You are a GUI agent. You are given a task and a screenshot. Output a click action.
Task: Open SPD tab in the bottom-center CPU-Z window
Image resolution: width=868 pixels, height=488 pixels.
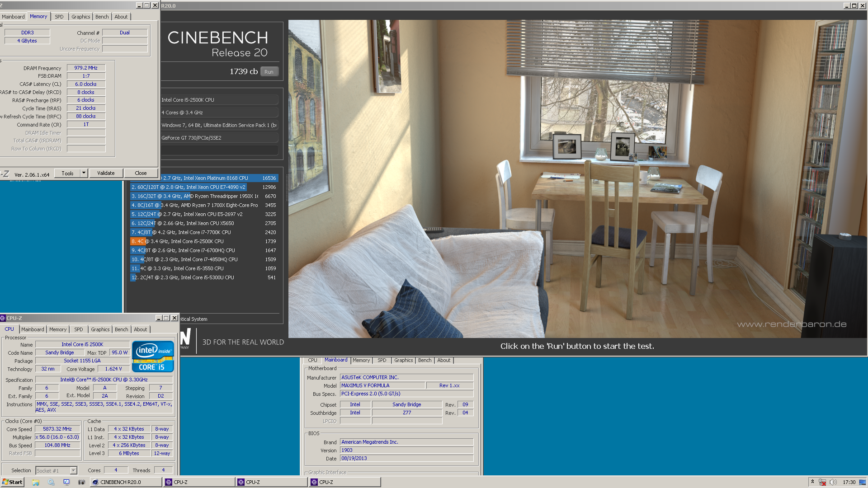click(382, 360)
